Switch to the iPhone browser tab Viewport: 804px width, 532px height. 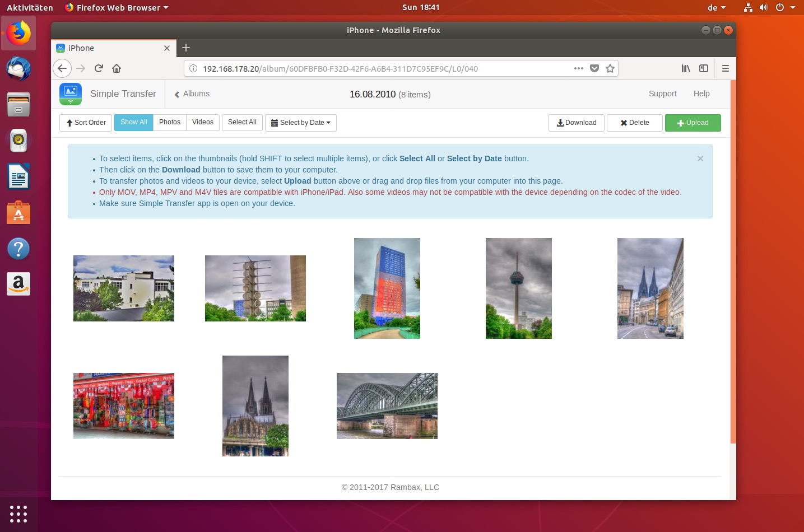[112, 48]
